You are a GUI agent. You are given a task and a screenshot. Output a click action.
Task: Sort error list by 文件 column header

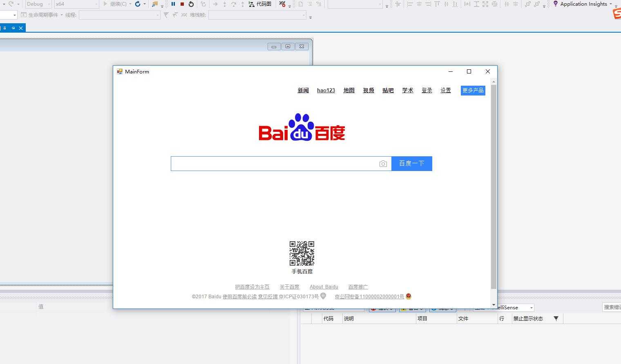tap(477, 319)
